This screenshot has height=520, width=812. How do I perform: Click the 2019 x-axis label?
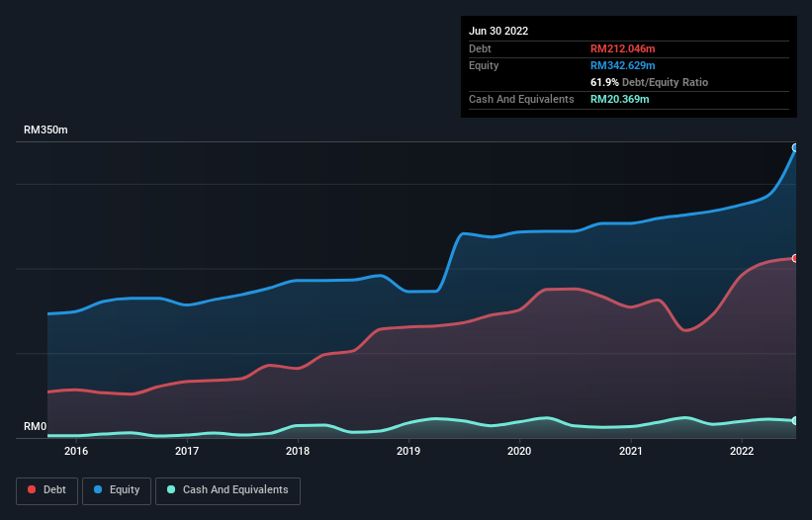[408, 451]
